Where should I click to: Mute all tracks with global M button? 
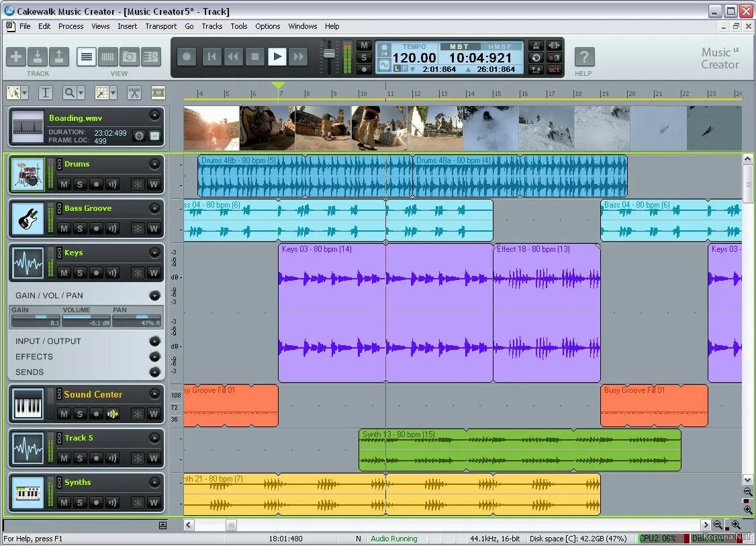click(x=364, y=46)
